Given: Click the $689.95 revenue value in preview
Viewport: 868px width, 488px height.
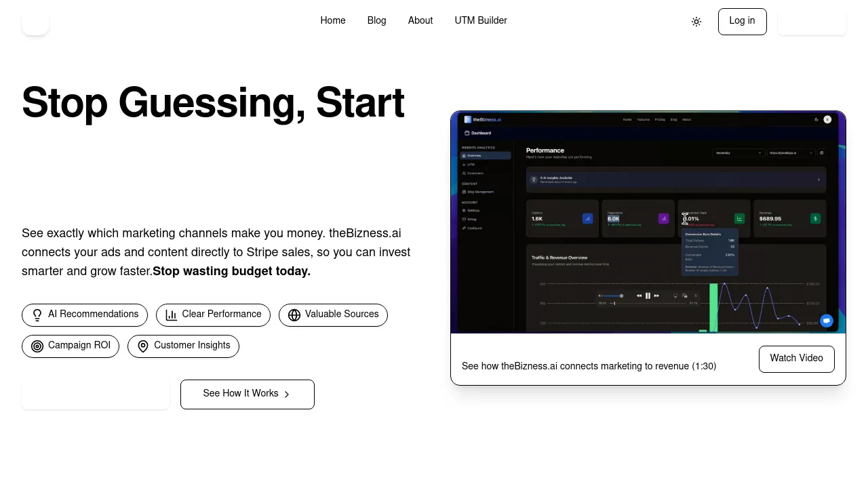Looking at the screenshot, I should coord(770,219).
